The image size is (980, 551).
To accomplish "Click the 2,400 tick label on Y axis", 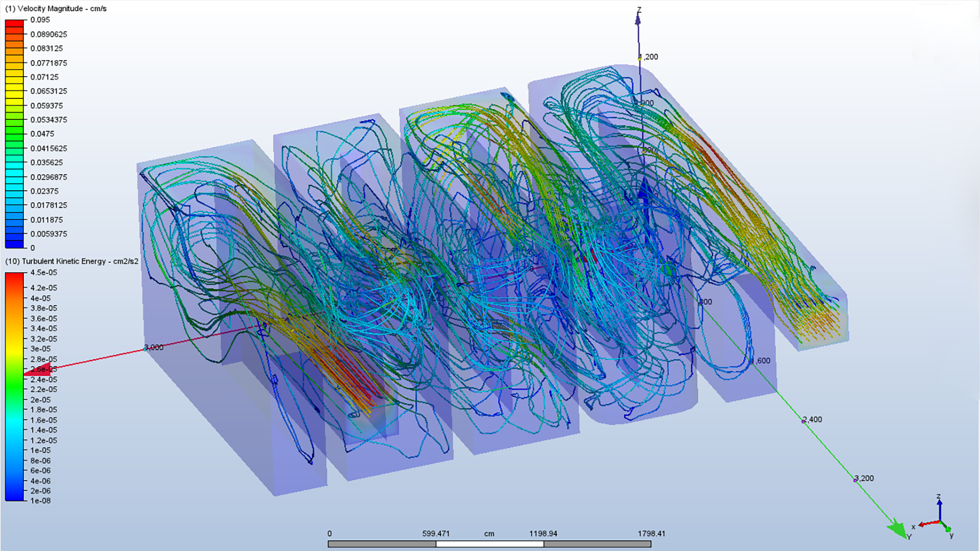I will click(812, 419).
